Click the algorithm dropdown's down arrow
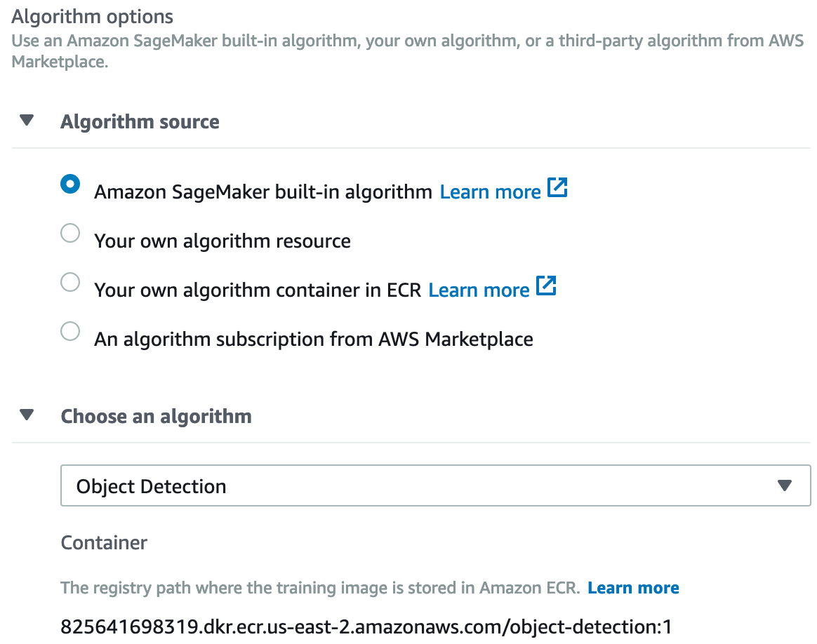This screenshot has height=644, width=817. pos(785,485)
